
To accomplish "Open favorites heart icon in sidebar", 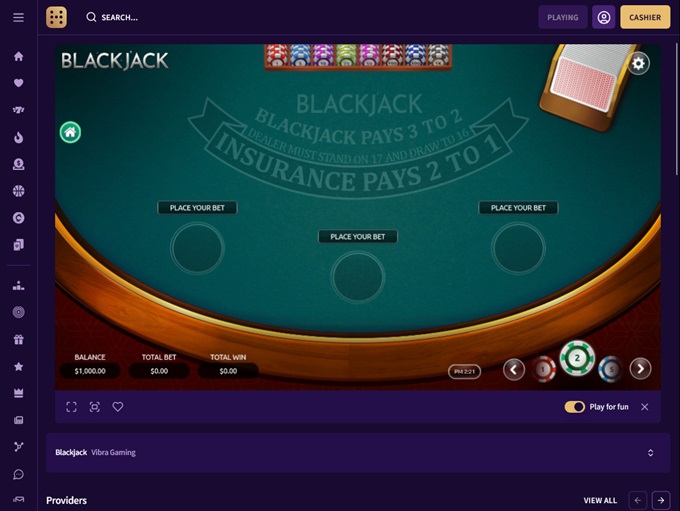I will click(x=18, y=83).
